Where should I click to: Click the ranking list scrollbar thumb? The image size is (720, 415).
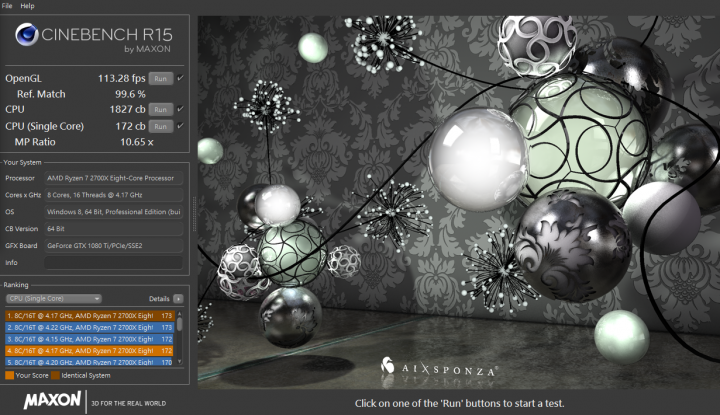point(180,324)
